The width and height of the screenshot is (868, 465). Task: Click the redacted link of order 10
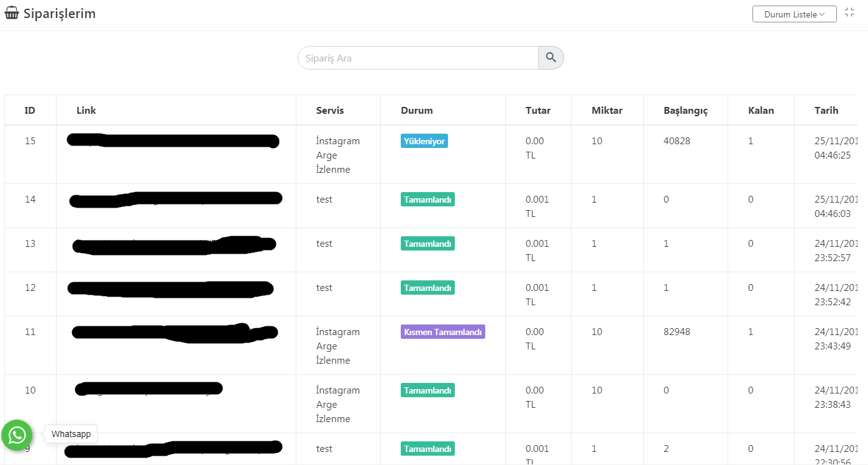pyautogui.click(x=148, y=389)
